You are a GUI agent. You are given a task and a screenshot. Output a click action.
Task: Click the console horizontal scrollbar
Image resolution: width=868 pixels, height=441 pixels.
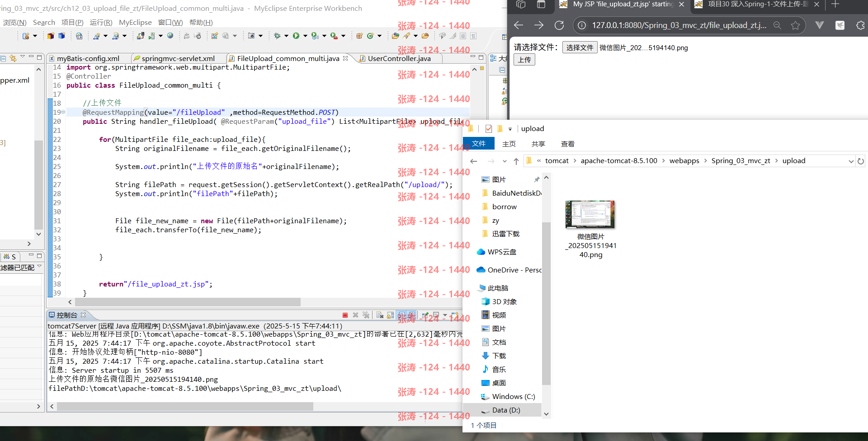185,407
